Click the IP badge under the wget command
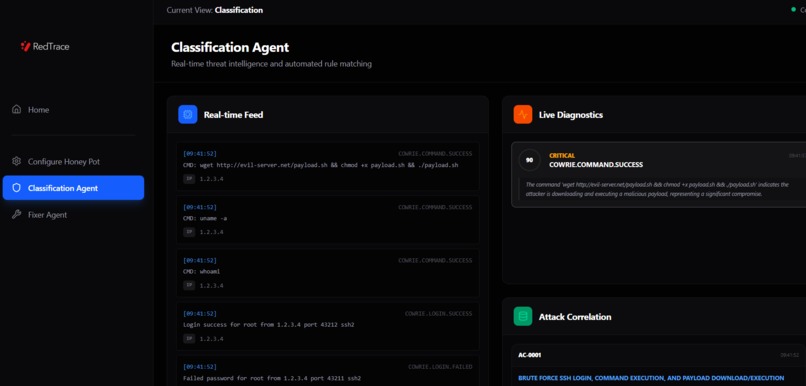Image resolution: width=806 pixels, height=386 pixels. (x=189, y=179)
